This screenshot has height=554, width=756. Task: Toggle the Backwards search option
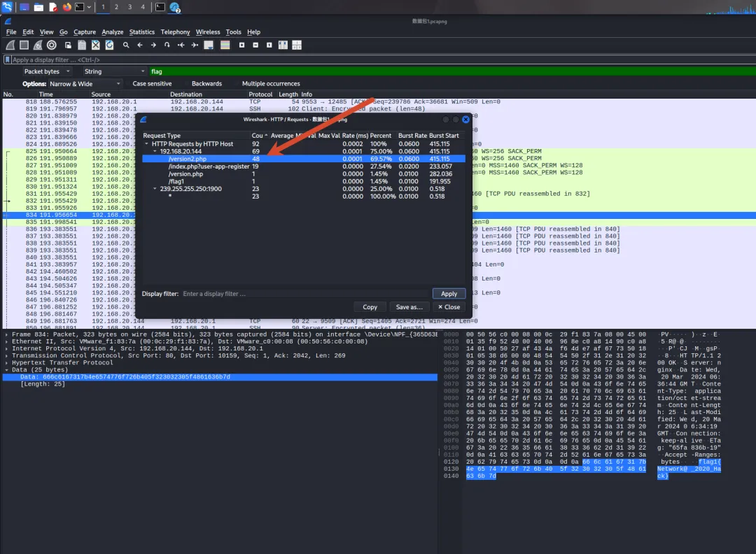206,84
